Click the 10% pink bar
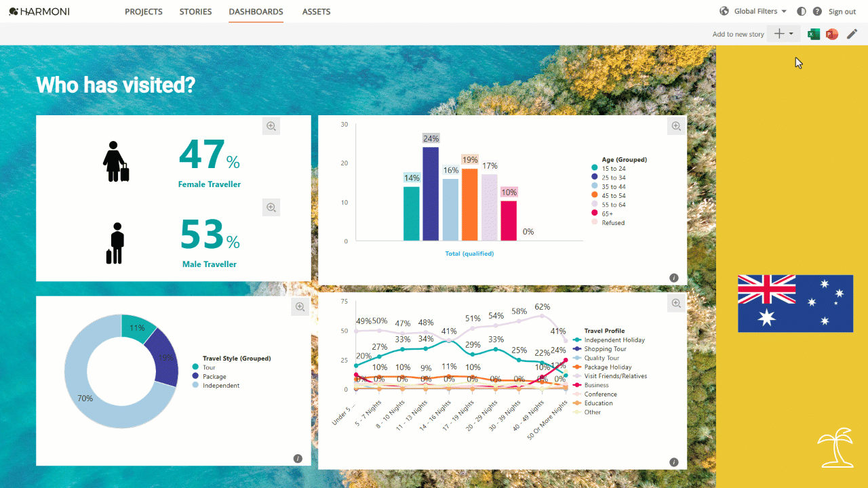Screen dimensions: 868x488 click(509, 221)
